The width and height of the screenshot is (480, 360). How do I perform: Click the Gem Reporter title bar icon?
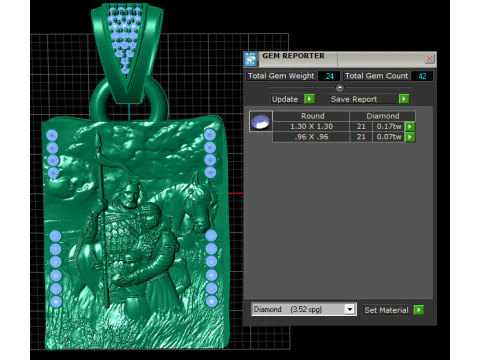pos(251,59)
